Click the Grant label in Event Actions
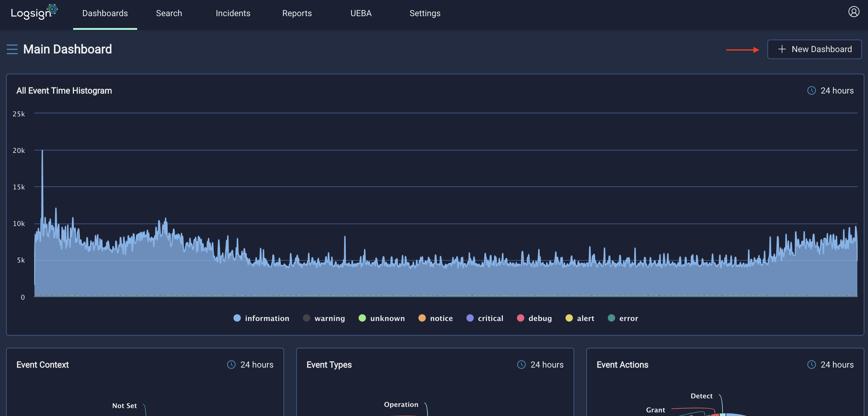 pyautogui.click(x=655, y=410)
